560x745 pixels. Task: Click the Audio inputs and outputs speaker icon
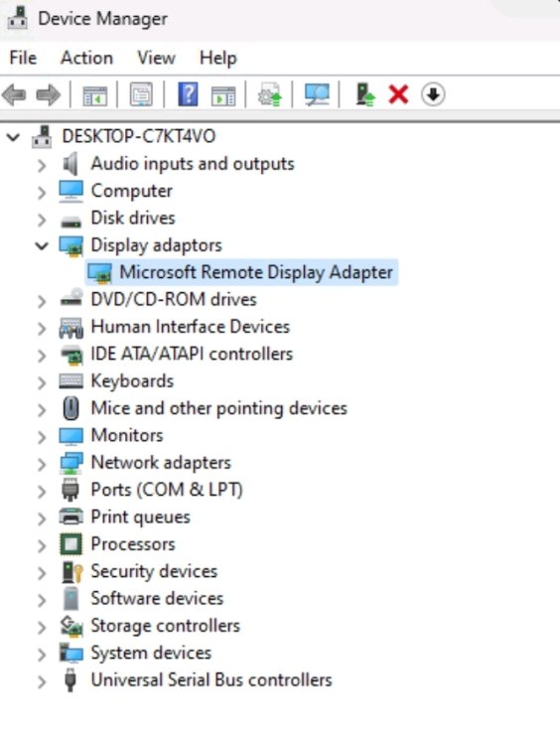click(x=70, y=164)
